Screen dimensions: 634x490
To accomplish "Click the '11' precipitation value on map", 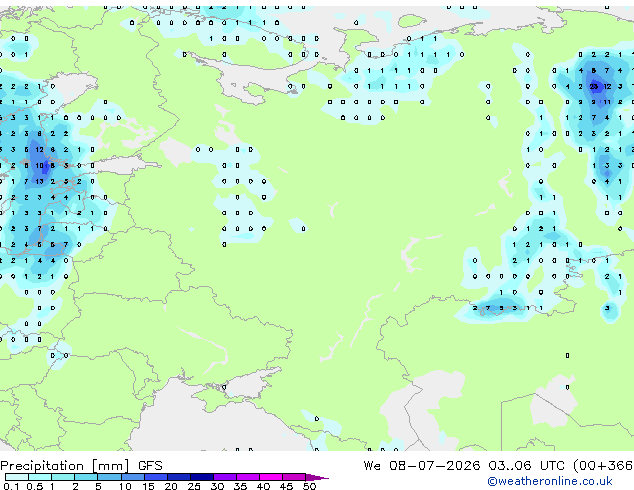I will pos(607,102).
